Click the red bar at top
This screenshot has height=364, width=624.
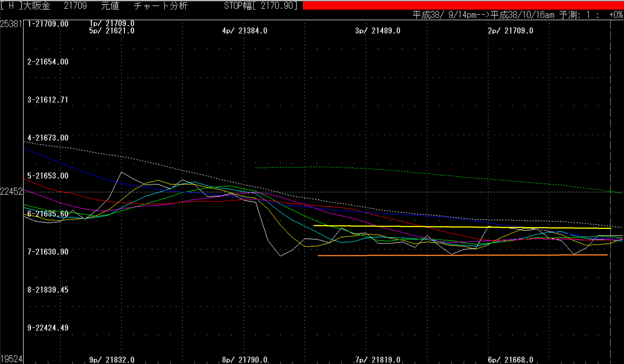tap(463, 5)
